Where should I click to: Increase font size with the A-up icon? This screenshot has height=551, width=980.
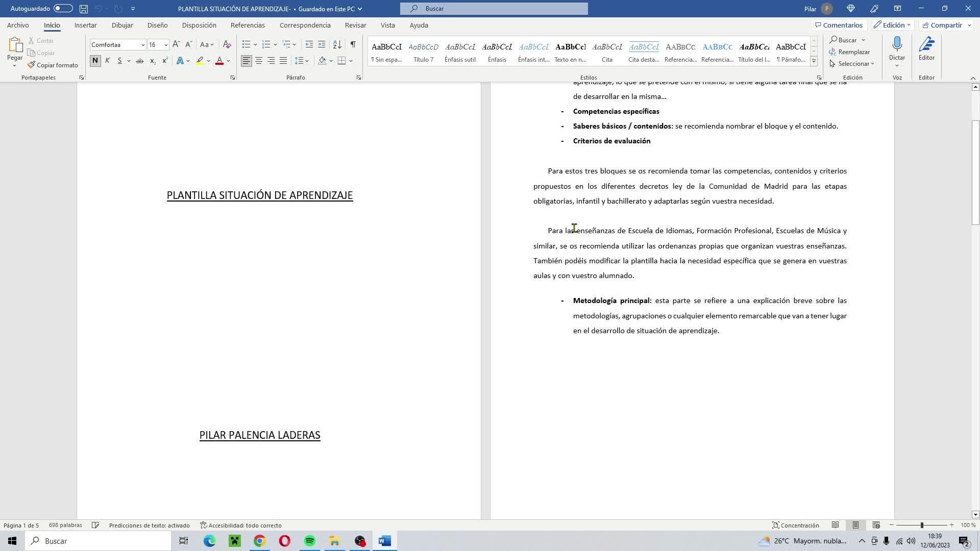[x=176, y=45]
